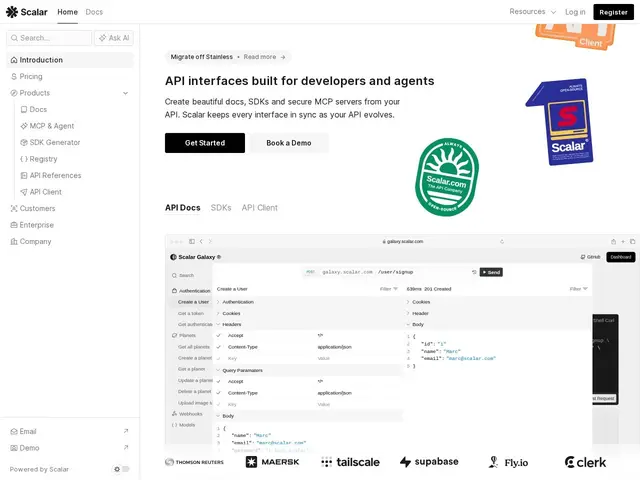Open the request Filter dropdown
640x480 pixels.
389,289
